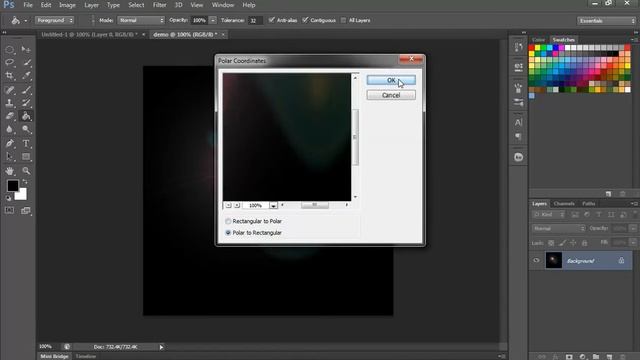Open the Paragraph panel icon
Image resolution: width=640 pixels, height=360 pixels.
518,137
